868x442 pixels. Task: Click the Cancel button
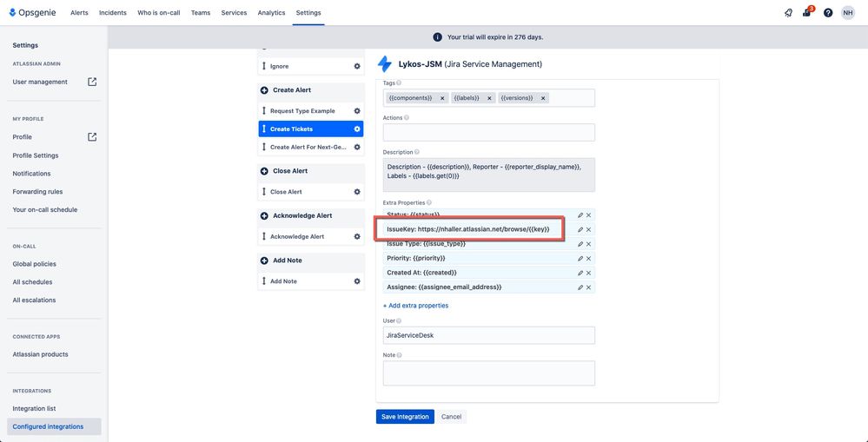451,417
